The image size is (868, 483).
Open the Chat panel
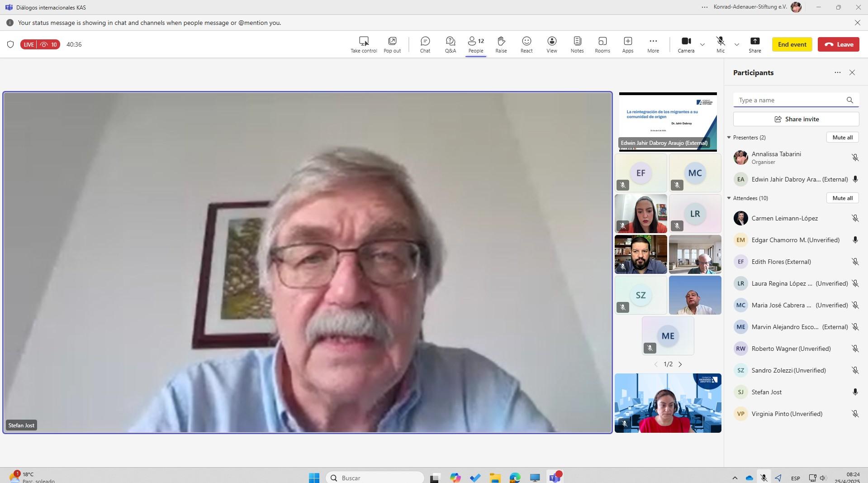coord(425,44)
